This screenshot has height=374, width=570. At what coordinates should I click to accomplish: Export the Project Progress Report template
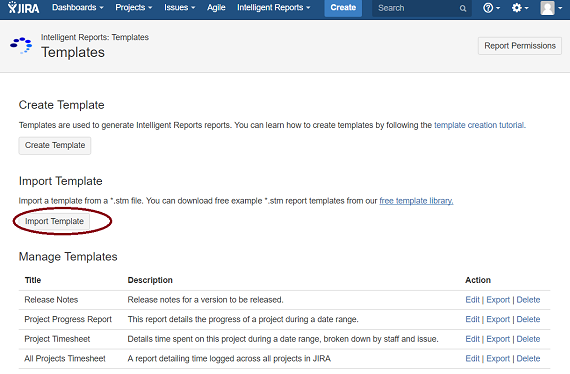498,319
